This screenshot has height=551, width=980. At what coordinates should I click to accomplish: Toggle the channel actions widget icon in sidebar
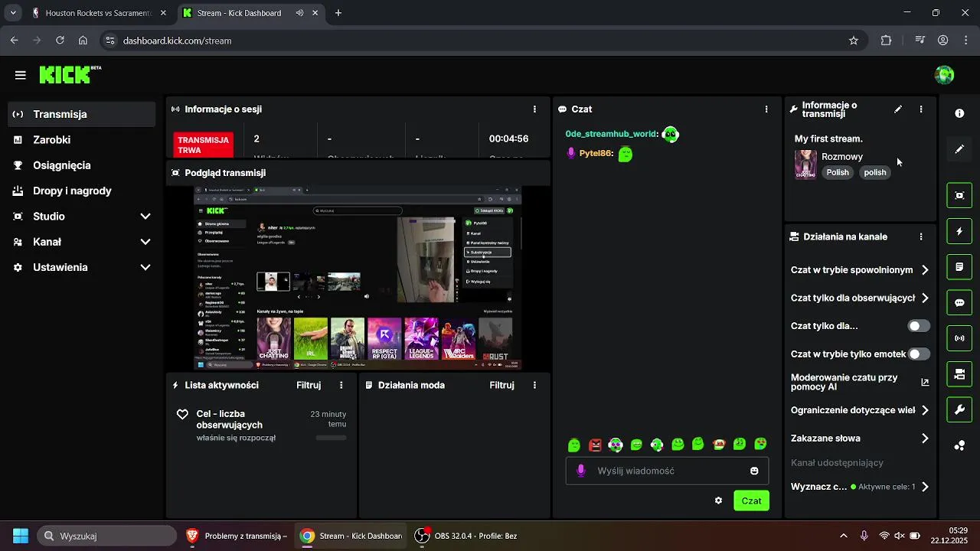click(x=959, y=374)
